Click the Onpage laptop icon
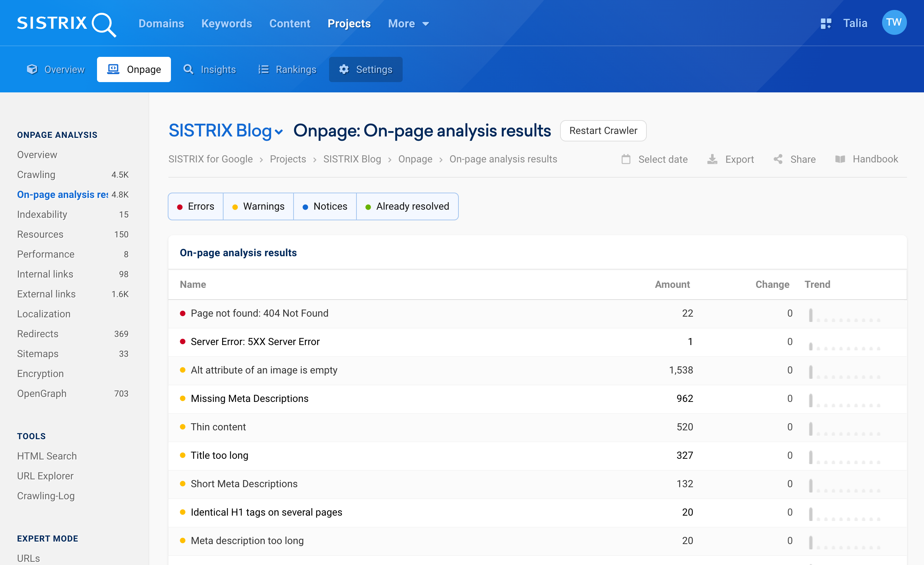Screen dimensions: 924x565 (113, 69)
